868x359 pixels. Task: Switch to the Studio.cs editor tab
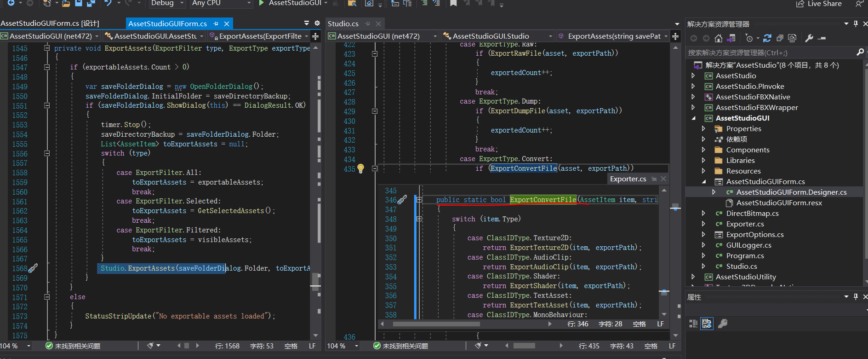tap(343, 23)
